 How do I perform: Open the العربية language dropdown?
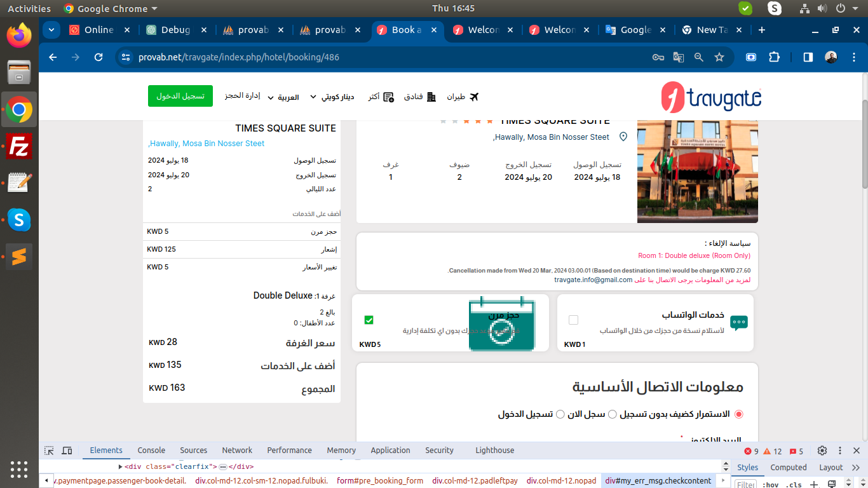283,97
